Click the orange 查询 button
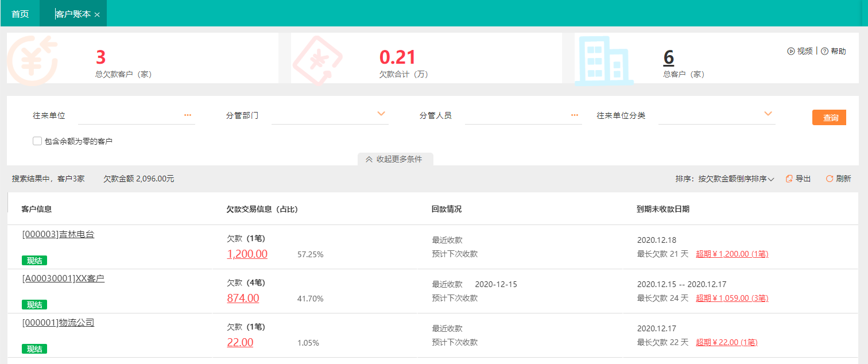This screenshot has width=868, height=364. pos(830,117)
